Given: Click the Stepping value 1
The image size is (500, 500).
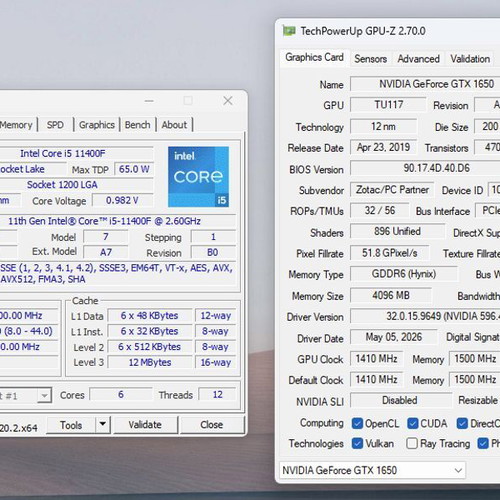Looking at the screenshot, I should tap(213, 237).
